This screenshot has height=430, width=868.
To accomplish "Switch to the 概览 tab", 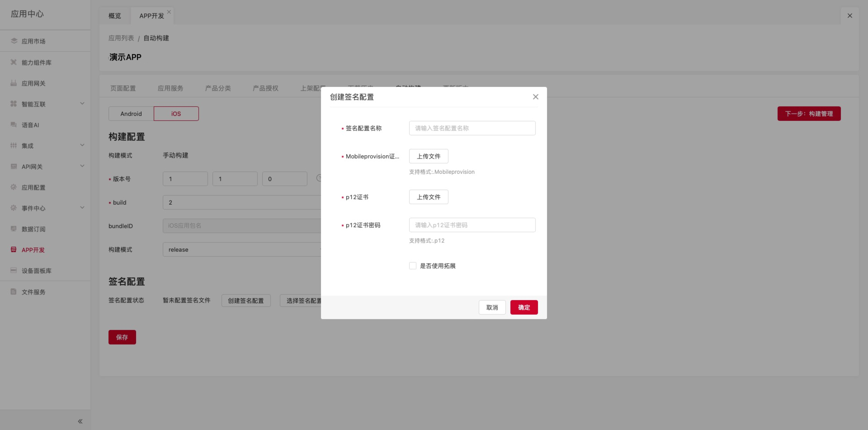I will click(115, 16).
